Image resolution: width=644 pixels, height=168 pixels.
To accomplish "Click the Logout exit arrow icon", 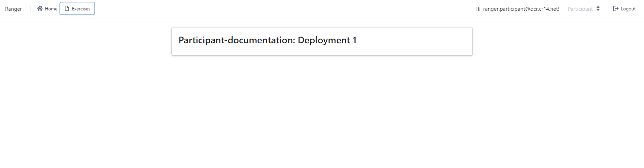I will [x=616, y=8].
